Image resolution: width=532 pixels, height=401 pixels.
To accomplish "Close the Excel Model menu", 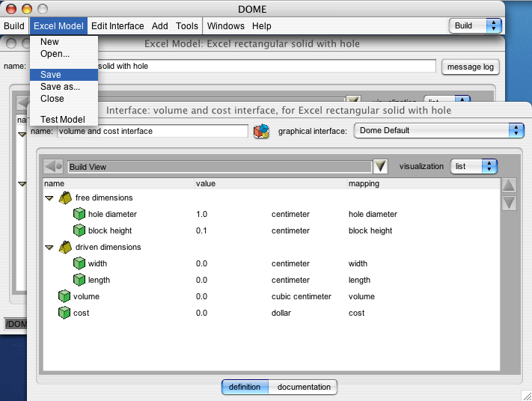I will pyautogui.click(x=58, y=26).
